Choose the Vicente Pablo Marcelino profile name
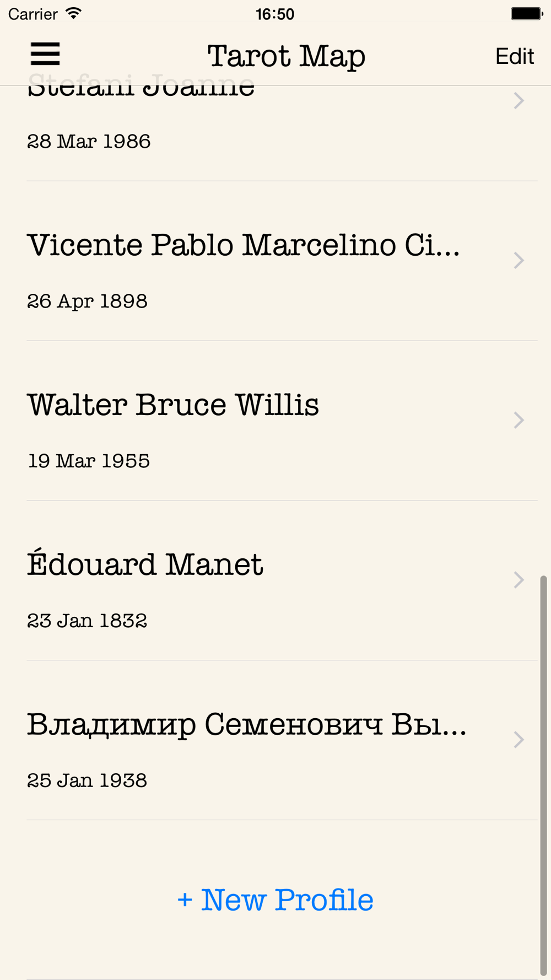Viewport: 551px width, 980px height. pyautogui.click(x=243, y=245)
